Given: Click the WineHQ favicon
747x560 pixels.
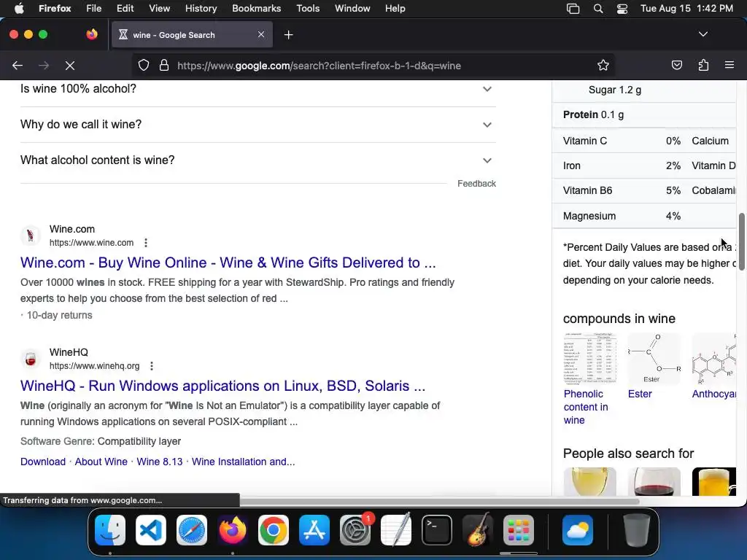Looking at the screenshot, I should coord(31,359).
